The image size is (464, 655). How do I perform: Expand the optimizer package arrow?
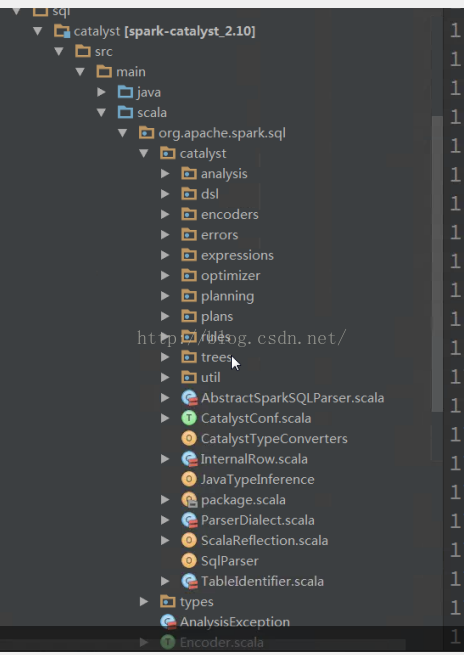(x=165, y=275)
